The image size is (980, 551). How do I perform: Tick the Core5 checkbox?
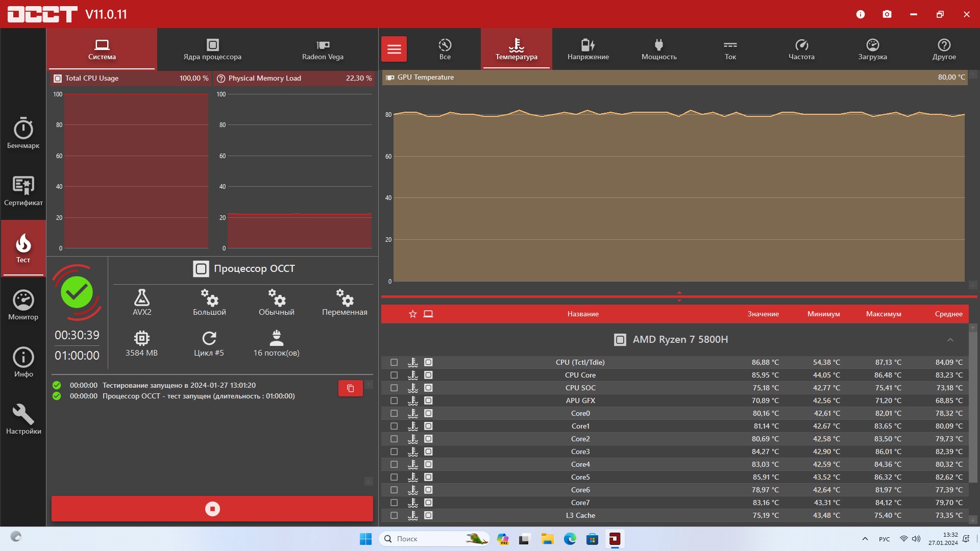coord(394,477)
